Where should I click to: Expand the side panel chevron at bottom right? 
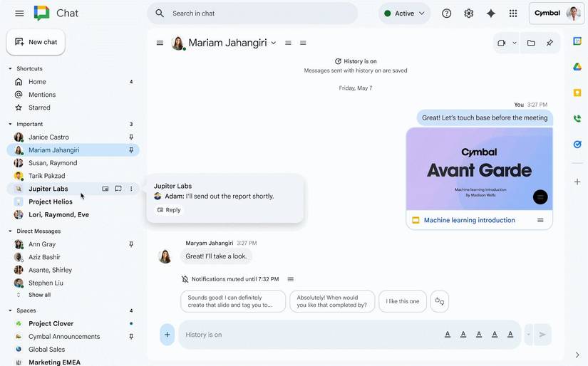tap(577, 355)
